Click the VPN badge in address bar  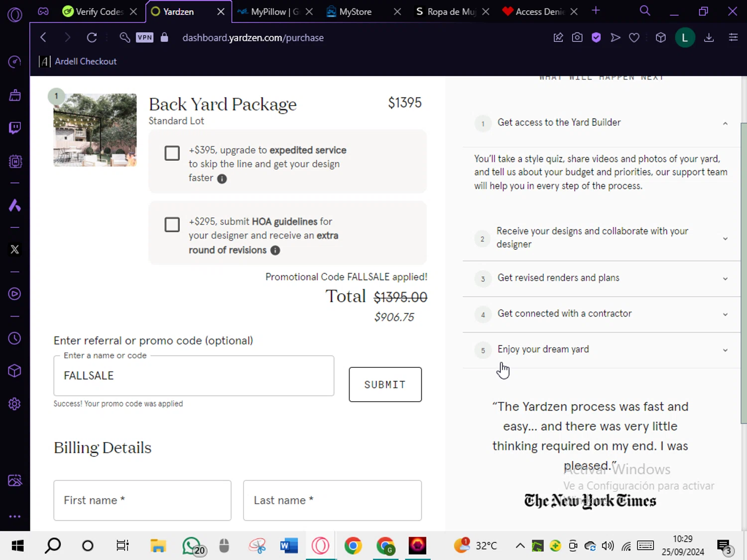pyautogui.click(x=144, y=37)
